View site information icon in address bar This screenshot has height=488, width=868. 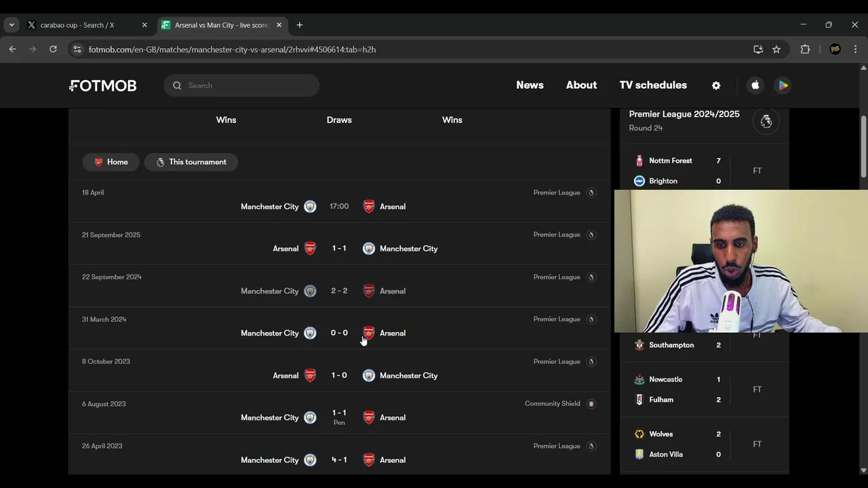point(77,49)
